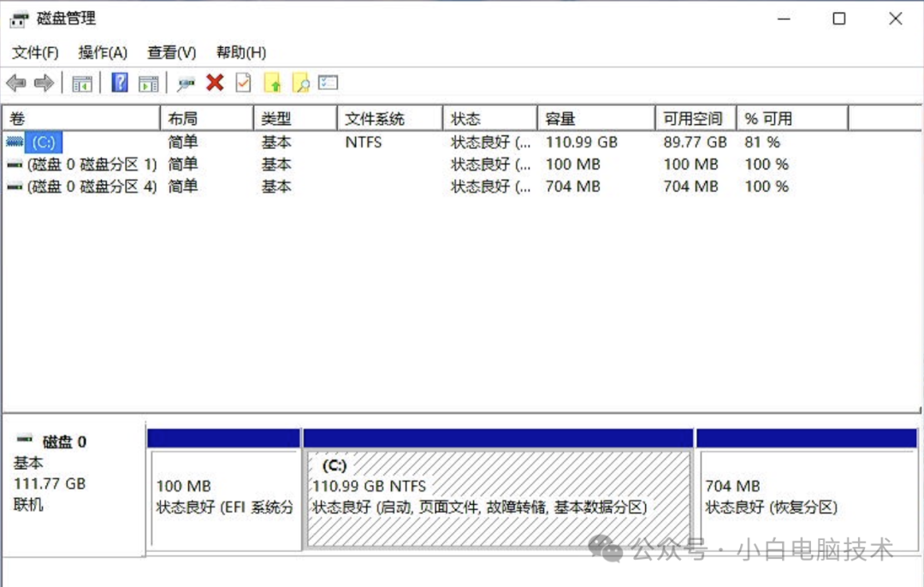
Task: Click the red X delete icon
Action: [215, 83]
